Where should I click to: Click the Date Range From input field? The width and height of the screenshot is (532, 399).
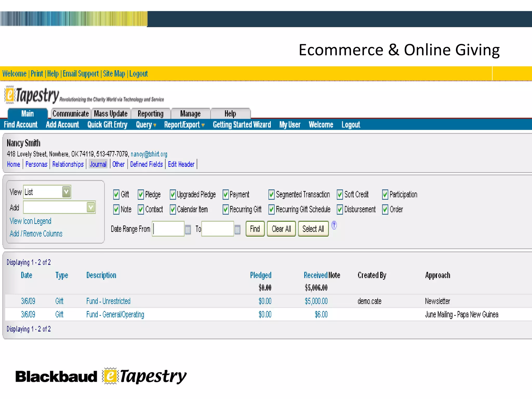(x=168, y=229)
